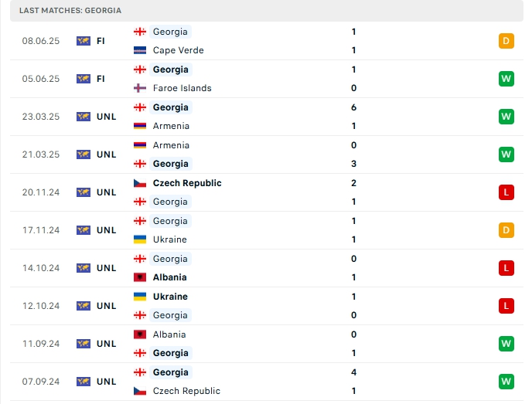Click the UNL label for 23.03.25 match

coord(107,117)
